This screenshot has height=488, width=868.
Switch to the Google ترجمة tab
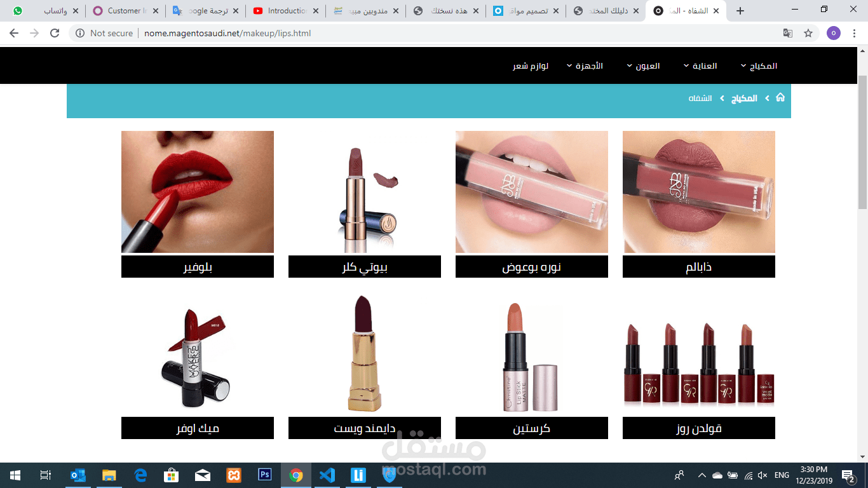tap(205, 11)
